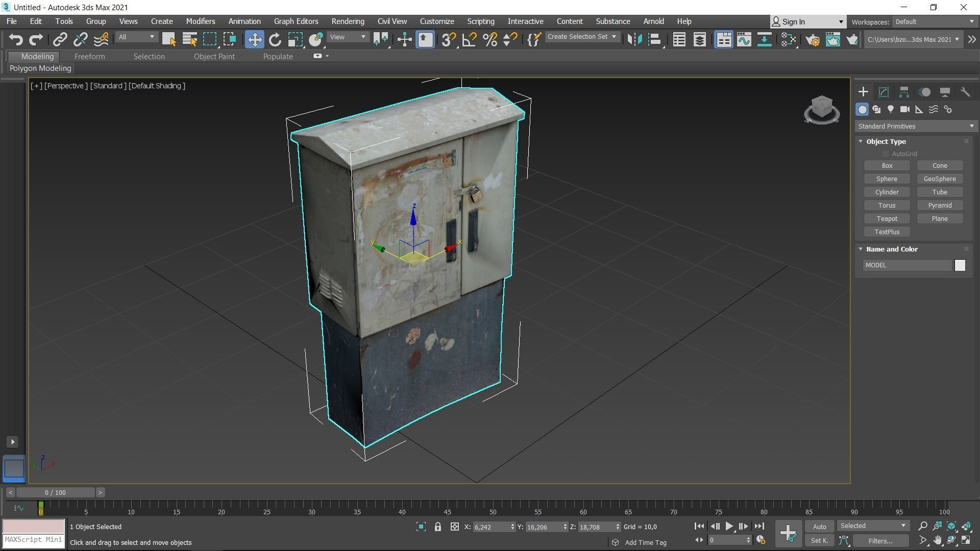The image size is (980, 551).
Task: Open Create Selection Set dropdown
Action: pyautogui.click(x=582, y=37)
